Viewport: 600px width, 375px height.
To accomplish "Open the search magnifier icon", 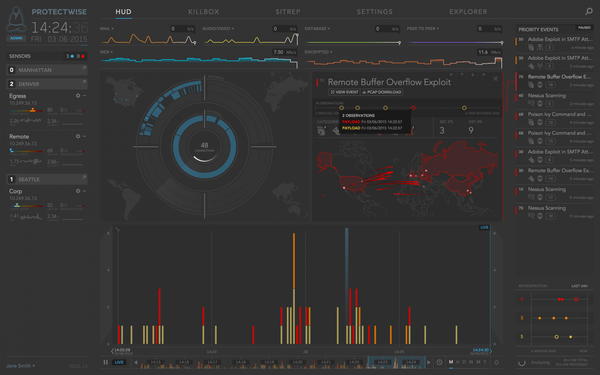I will click(589, 11).
